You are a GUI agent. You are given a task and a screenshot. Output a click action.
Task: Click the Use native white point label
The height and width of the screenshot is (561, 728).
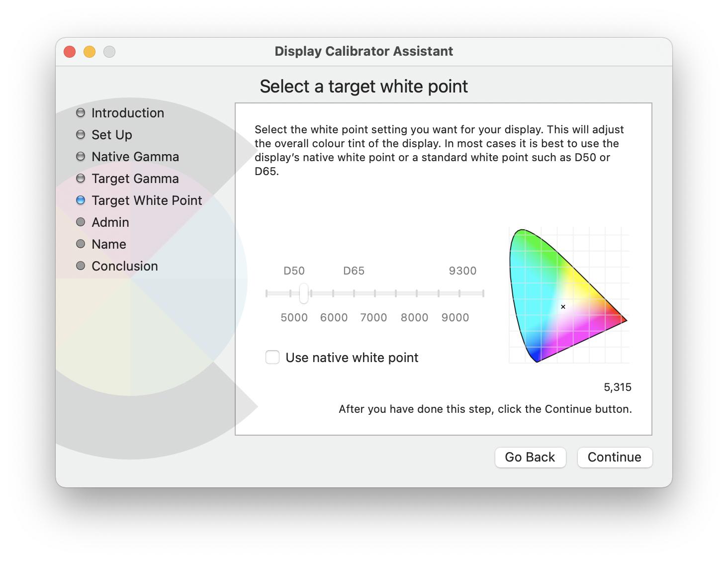(x=352, y=358)
